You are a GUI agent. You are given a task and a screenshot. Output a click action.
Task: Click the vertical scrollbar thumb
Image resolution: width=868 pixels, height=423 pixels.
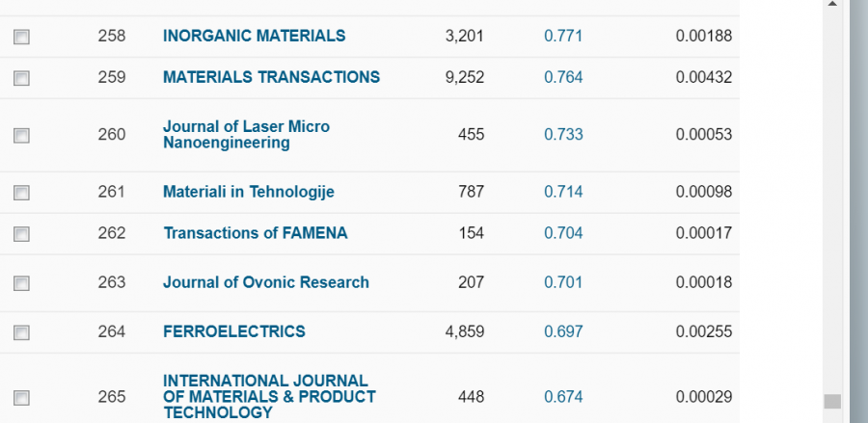[x=832, y=401]
